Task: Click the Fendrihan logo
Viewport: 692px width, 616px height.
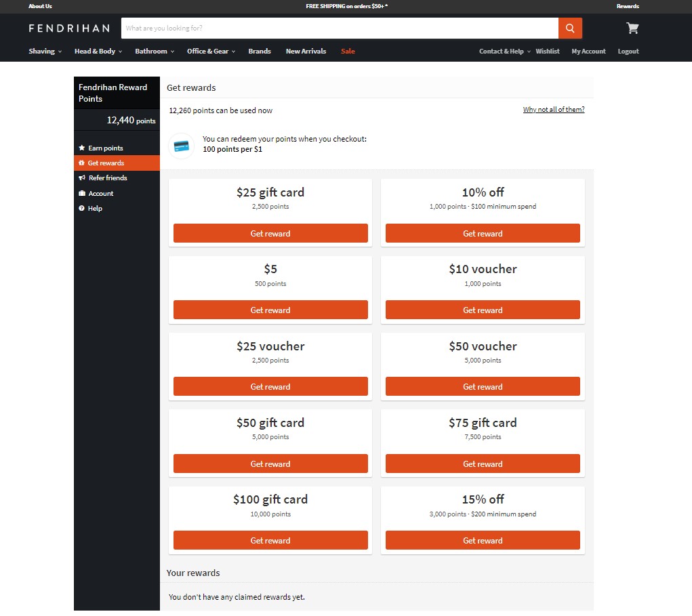Action: click(69, 28)
